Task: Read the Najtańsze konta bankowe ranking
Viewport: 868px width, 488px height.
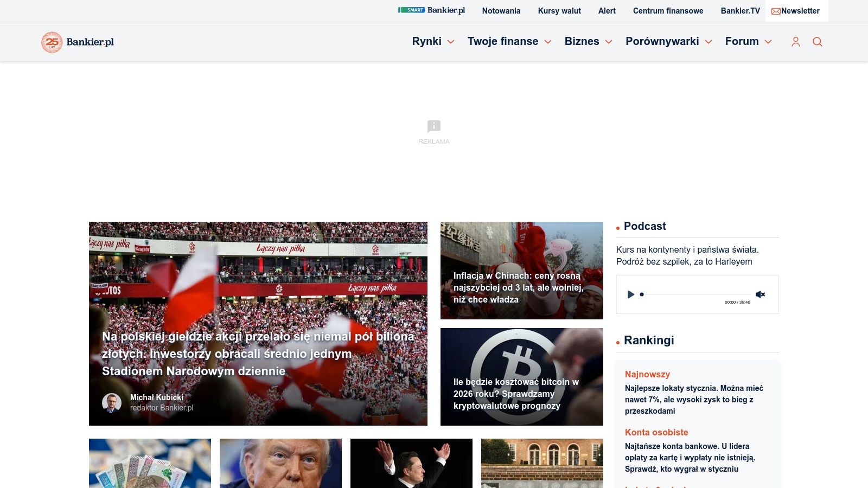Action: point(690,458)
